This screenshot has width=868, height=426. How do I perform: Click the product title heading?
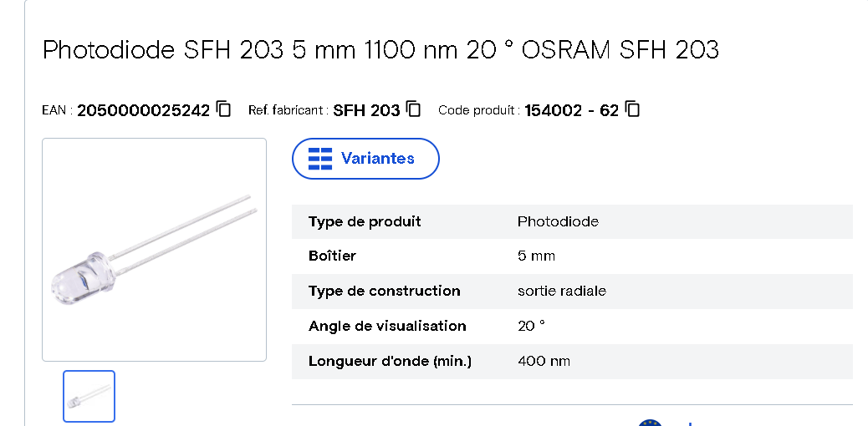[x=380, y=50]
